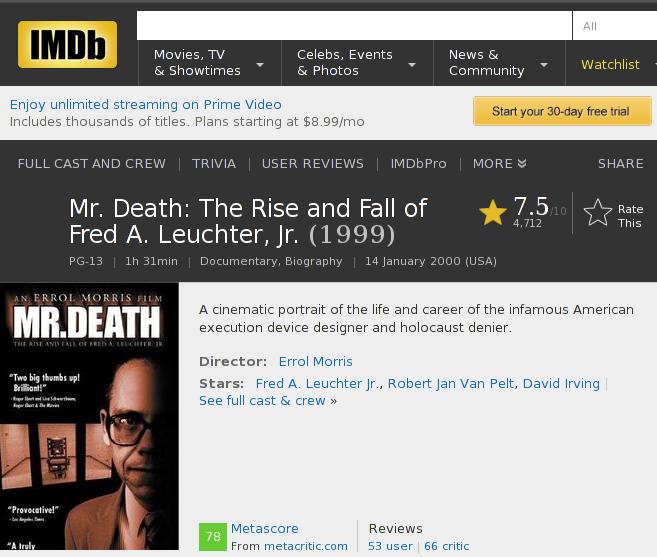
Task: Open director Errol Morris link
Action: (x=316, y=361)
